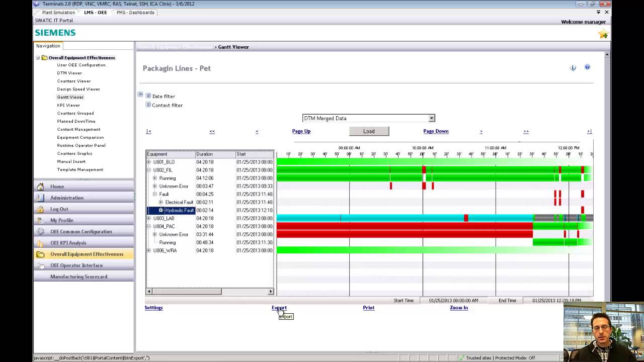Click the Page Down link

coord(436,131)
